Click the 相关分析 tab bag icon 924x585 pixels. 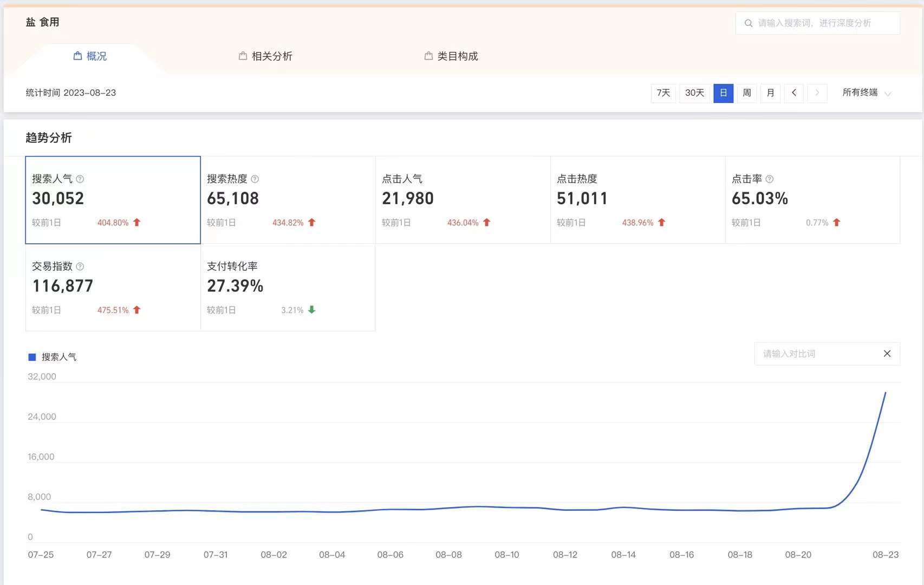coord(243,56)
